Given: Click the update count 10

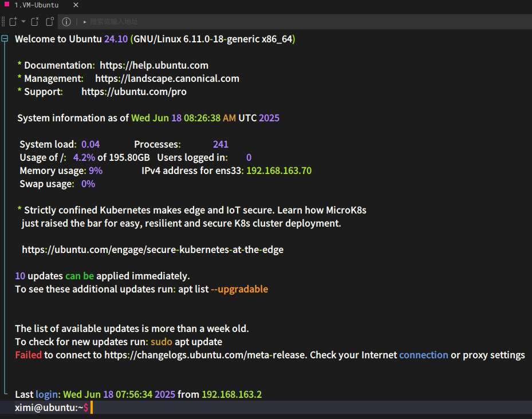Looking at the screenshot, I should (x=20, y=276).
